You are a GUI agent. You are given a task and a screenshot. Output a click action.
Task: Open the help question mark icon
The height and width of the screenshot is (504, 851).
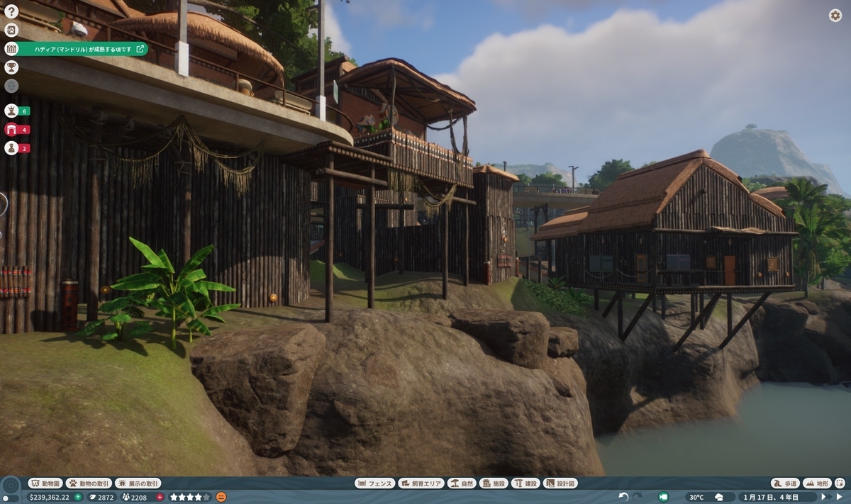click(11, 11)
